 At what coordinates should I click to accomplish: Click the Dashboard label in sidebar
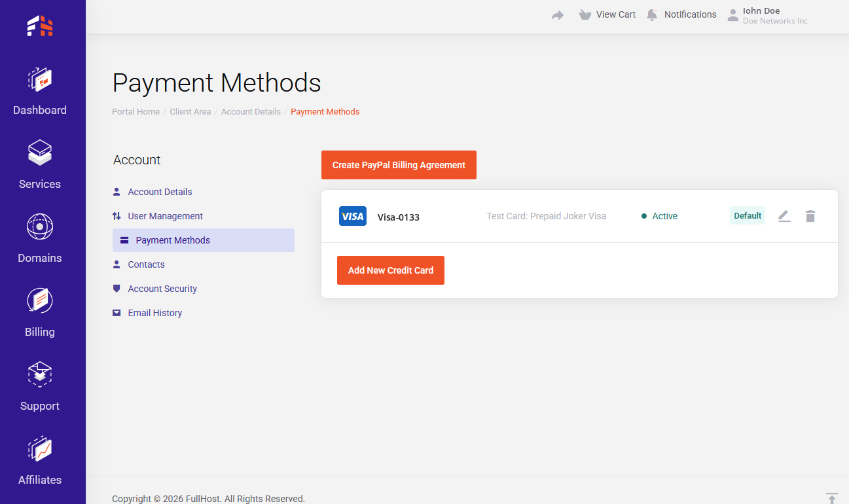pos(40,110)
